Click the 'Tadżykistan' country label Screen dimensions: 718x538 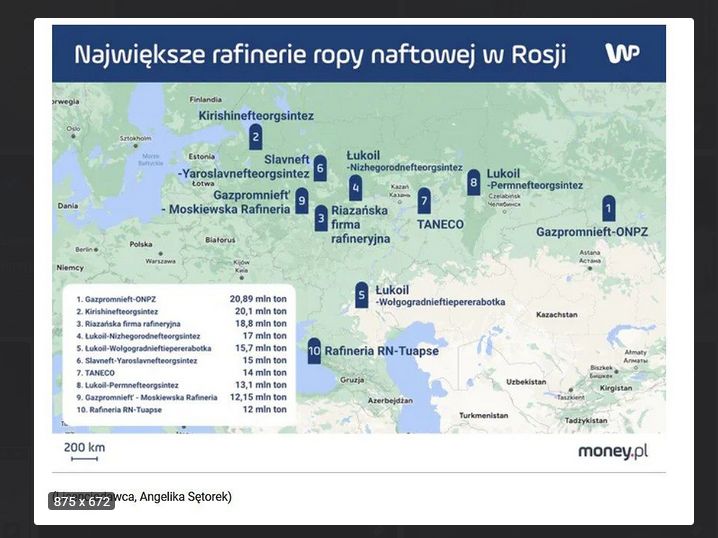click(x=586, y=420)
